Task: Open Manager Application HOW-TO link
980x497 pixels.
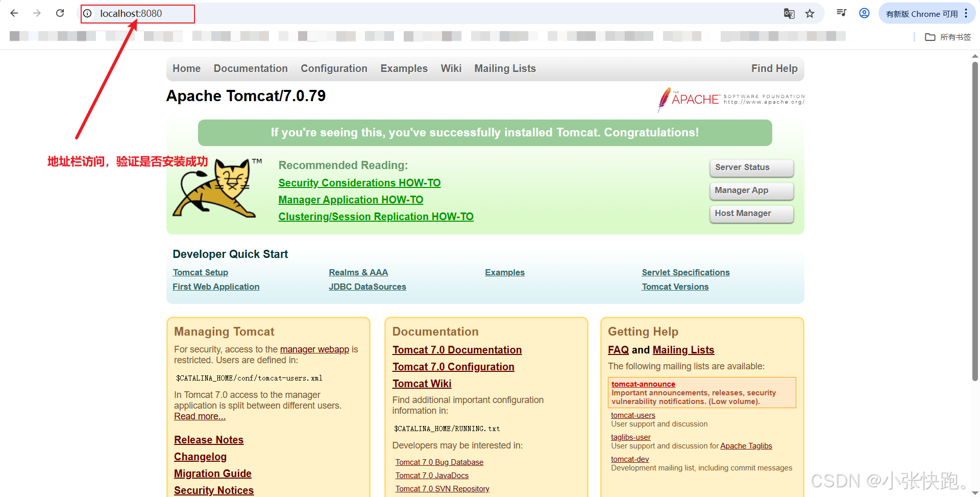Action: [x=351, y=200]
